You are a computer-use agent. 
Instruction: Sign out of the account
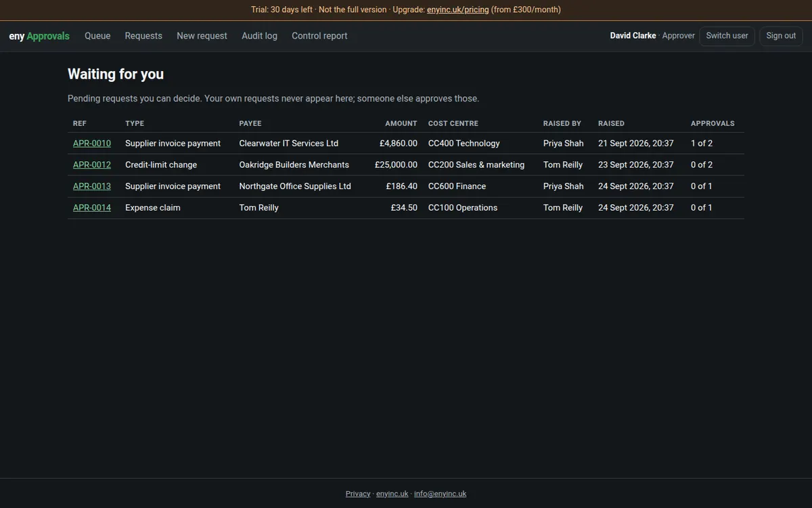click(781, 36)
